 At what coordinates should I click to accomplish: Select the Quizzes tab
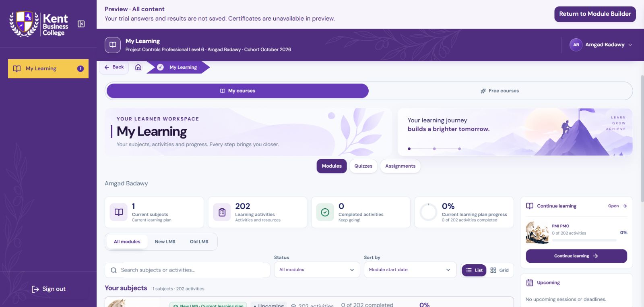click(x=363, y=166)
